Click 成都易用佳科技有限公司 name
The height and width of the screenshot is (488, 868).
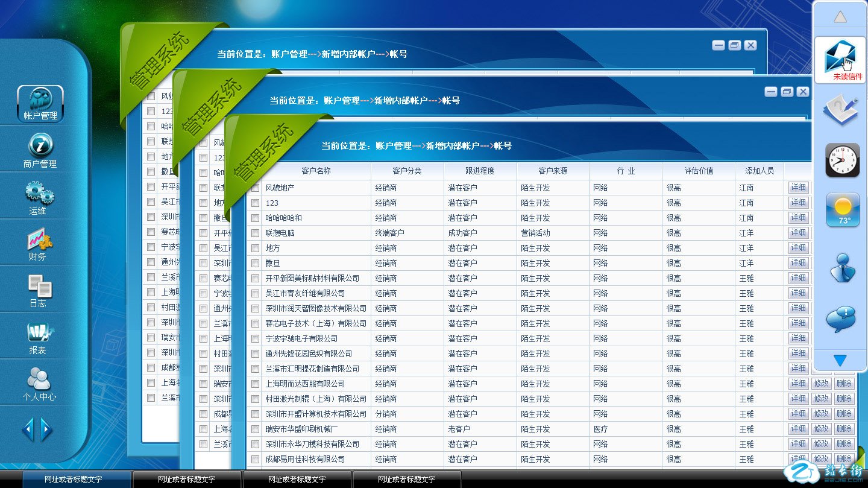coord(305,460)
